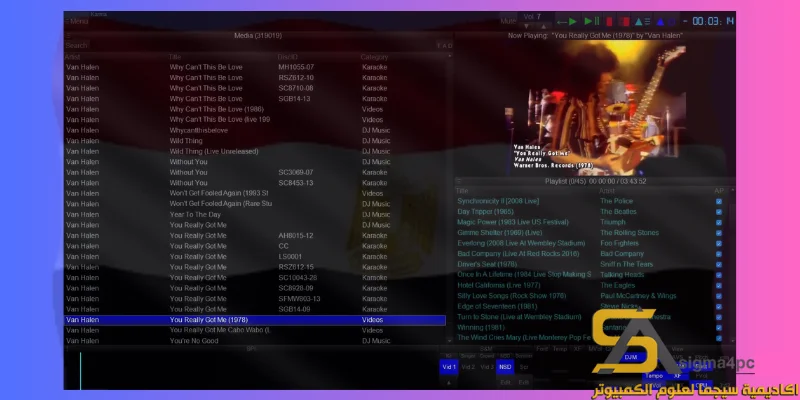The height and width of the screenshot is (400, 800).
Task: Click the Scr button
Action: 523,367
